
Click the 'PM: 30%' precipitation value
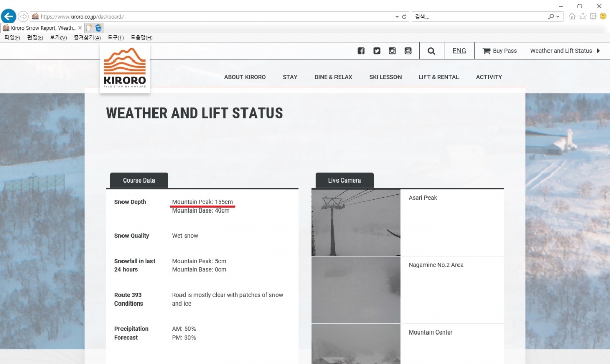pos(184,338)
